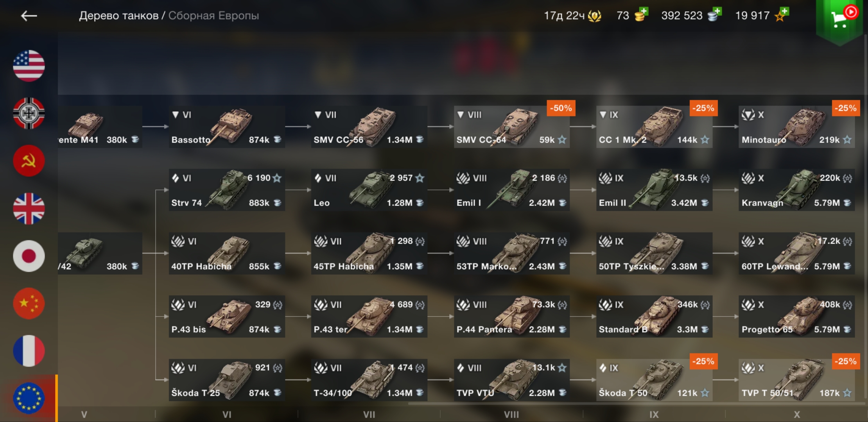Image resolution: width=868 pixels, height=422 pixels.
Task: Open the European nation tab
Action: [x=29, y=398]
